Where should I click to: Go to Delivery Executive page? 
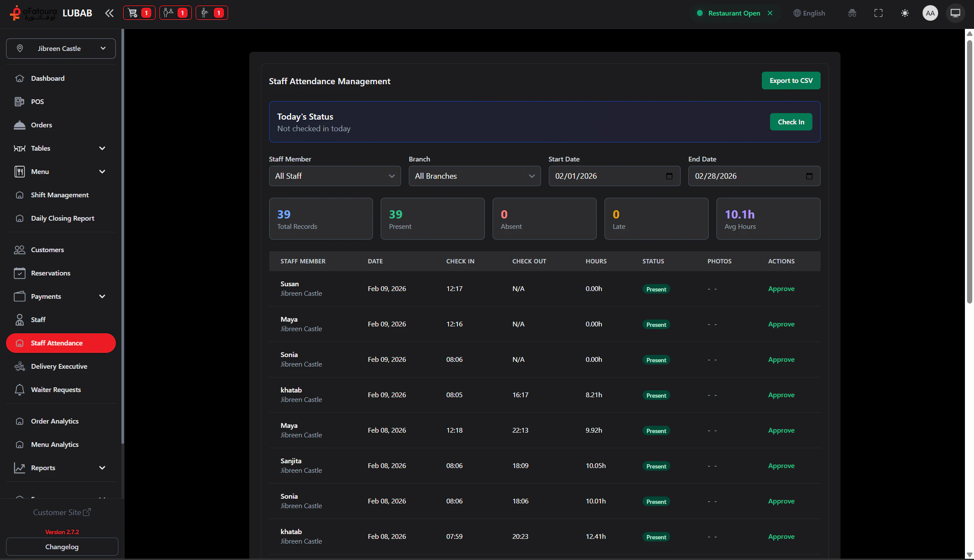click(x=59, y=366)
